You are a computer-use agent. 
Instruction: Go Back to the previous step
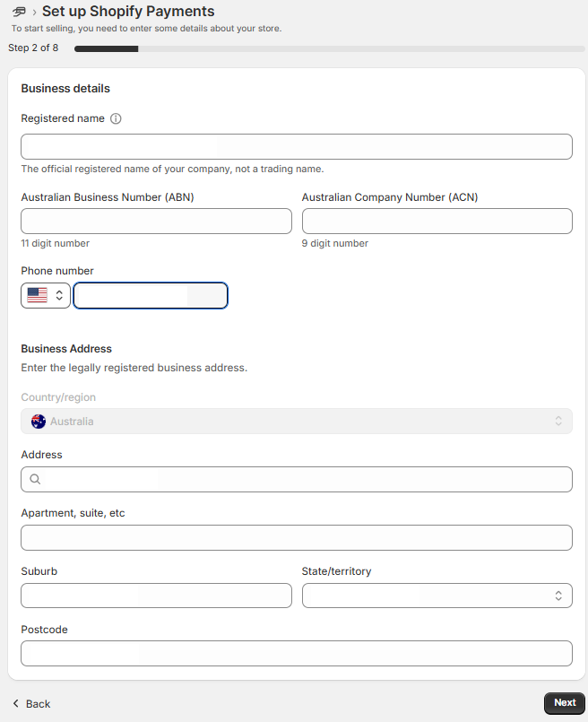[x=31, y=703]
